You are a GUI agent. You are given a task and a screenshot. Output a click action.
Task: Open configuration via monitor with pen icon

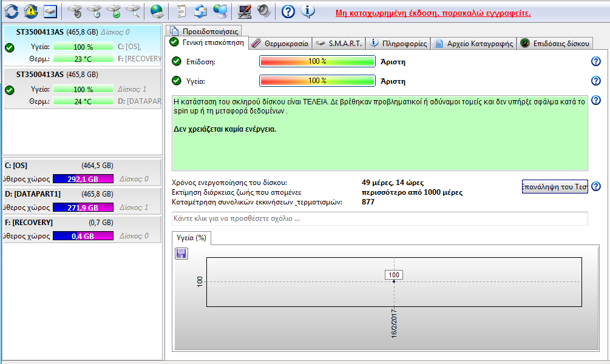click(245, 11)
